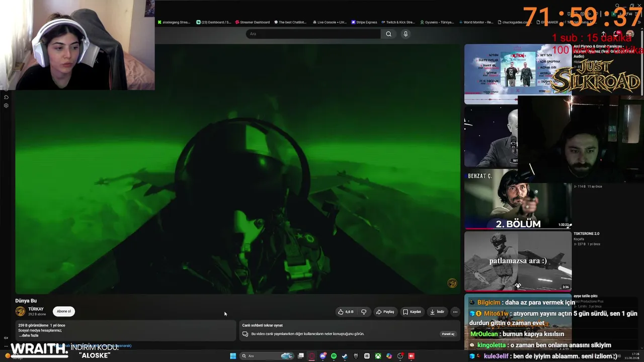Like the Dünya Bu video

coord(346,312)
